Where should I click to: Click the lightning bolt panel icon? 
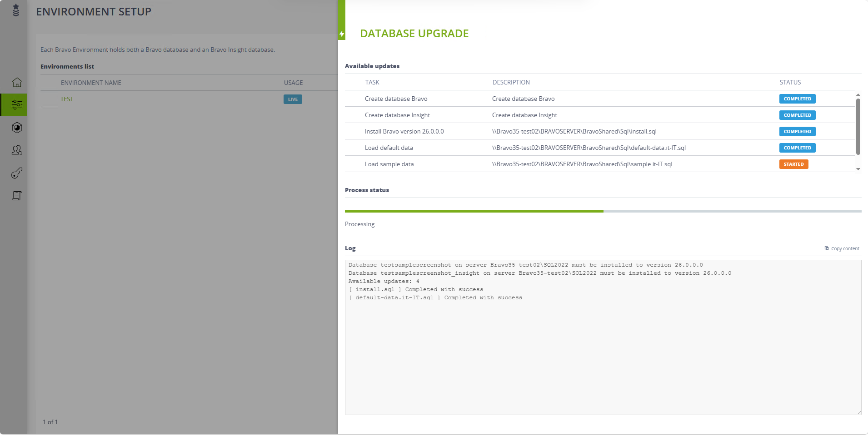pyautogui.click(x=342, y=34)
